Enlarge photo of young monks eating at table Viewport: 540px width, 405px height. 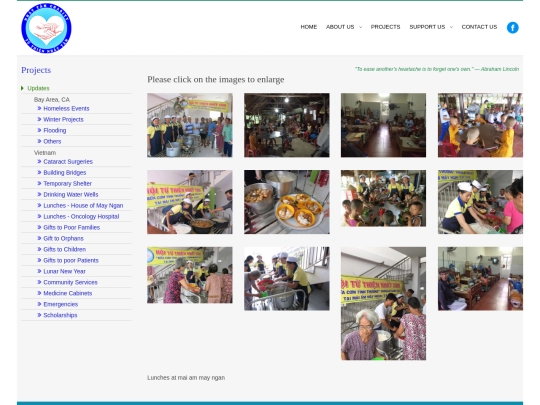coord(480,125)
